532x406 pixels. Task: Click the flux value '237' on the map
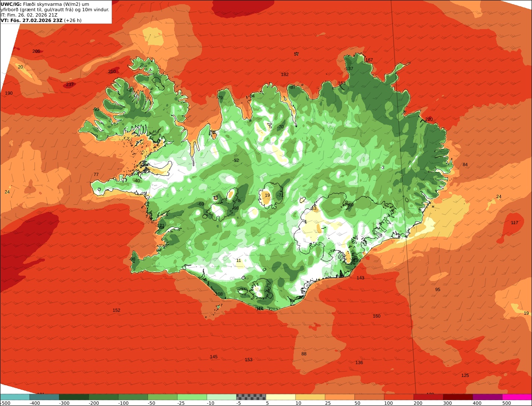[x=70, y=84]
